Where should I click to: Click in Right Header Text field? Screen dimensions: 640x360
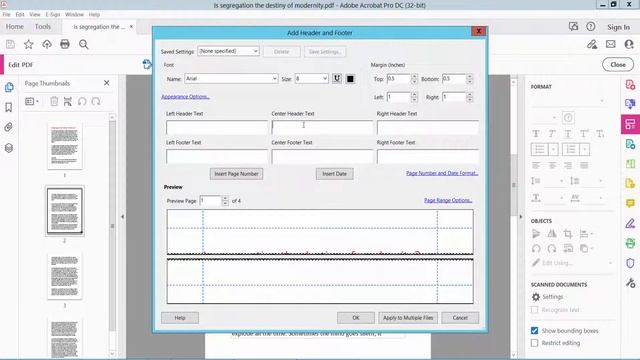(428, 127)
